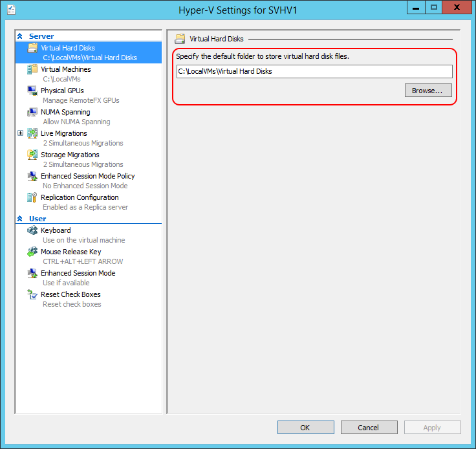The height and width of the screenshot is (449, 476).
Task: Click the Apply button
Action: 432,428
